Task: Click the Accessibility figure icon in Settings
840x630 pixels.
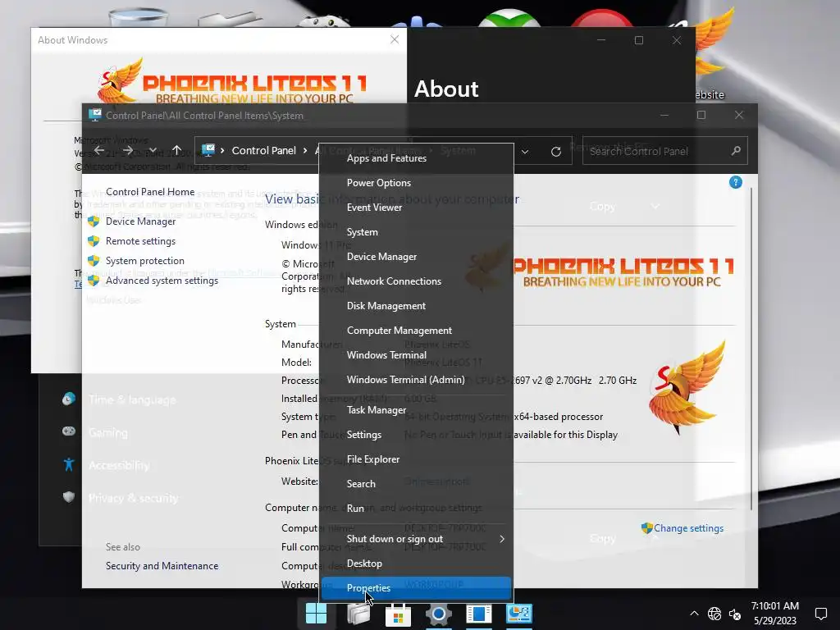Action: coord(69,464)
